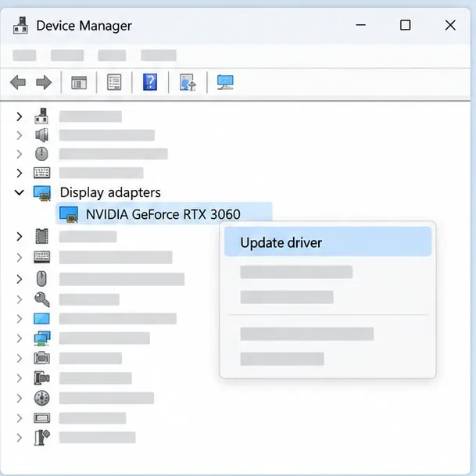The height and width of the screenshot is (476, 476).
Task: Select the keyboard icon above Display adapters
Action: [41, 173]
